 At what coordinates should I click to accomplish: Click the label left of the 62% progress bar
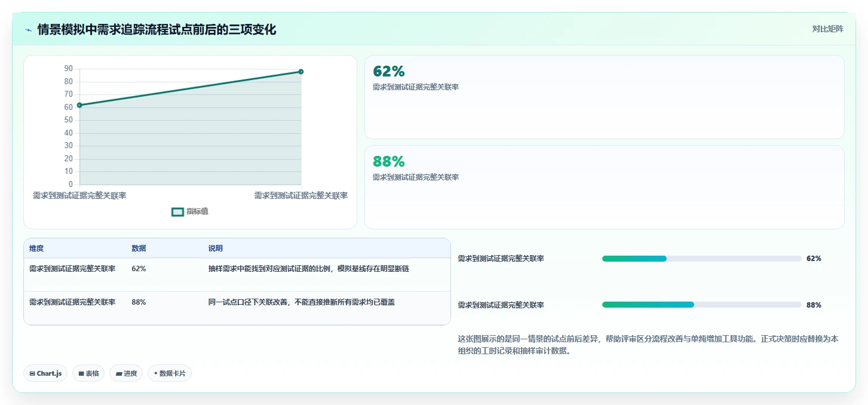[501, 259]
